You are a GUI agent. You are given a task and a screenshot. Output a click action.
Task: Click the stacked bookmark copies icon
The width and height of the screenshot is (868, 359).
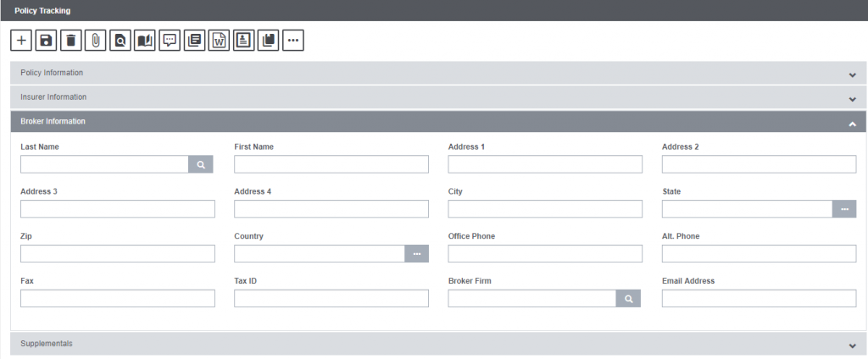[x=269, y=41]
